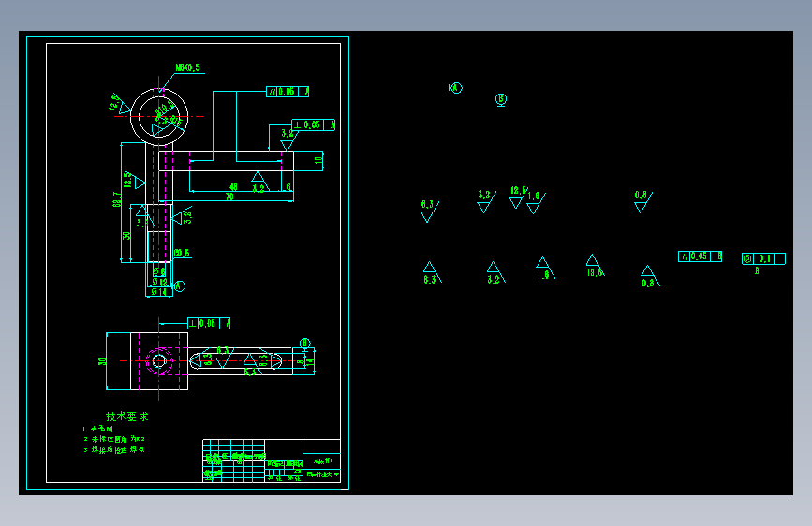Pick perpendicularity frame attached to lower view centerline

209,324
